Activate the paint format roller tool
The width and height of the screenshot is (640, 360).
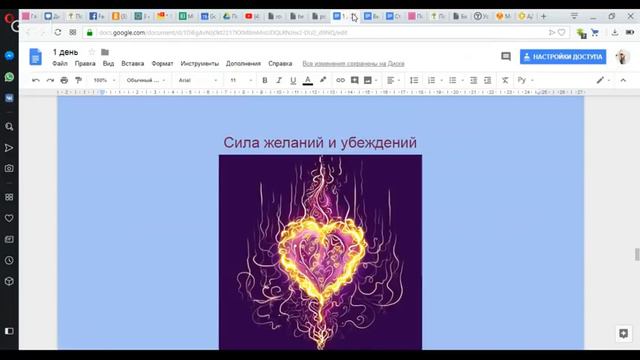[78, 80]
